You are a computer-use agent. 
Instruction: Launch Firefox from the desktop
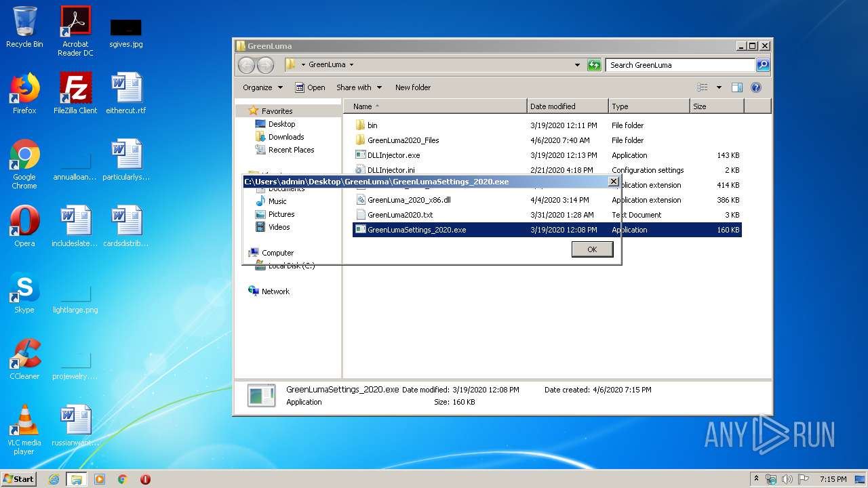tap(24, 94)
